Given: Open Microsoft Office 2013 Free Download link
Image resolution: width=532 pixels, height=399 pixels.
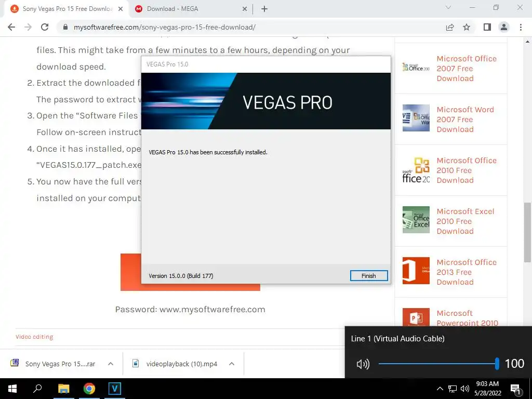Looking at the screenshot, I should pyautogui.click(x=467, y=272).
